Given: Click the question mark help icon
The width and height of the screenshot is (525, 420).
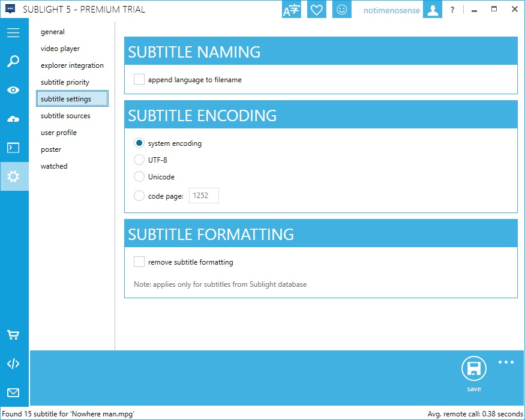Looking at the screenshot, I should (x=452, y=10).
